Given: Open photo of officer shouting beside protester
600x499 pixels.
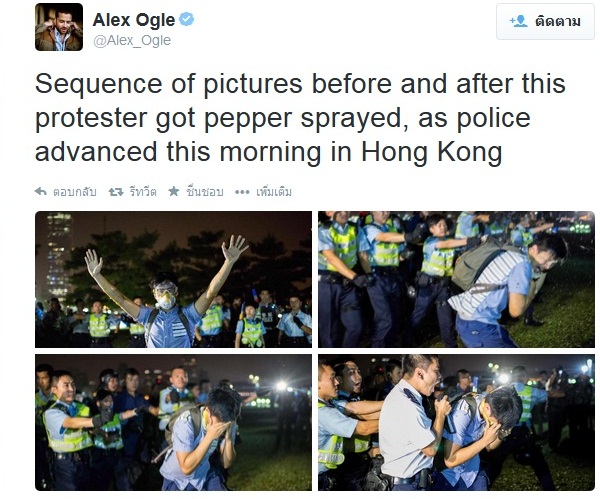Looking at the screenshot, I should [x=456, y=422].
